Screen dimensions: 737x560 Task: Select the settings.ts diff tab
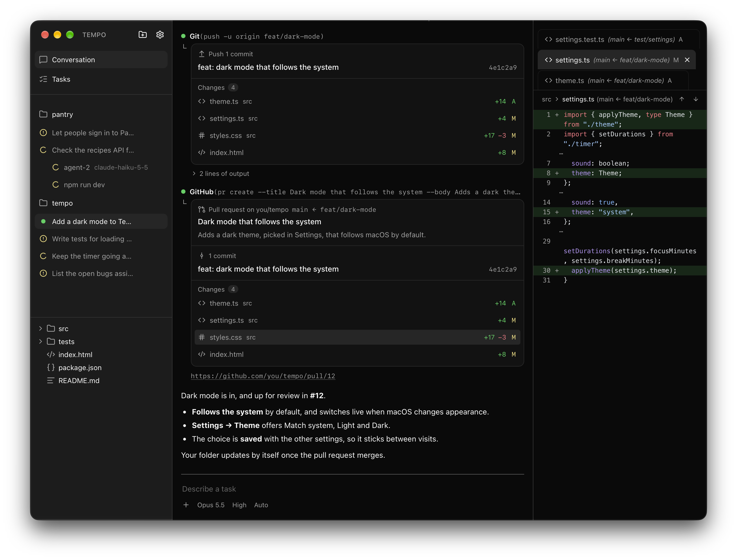point(617,60)
